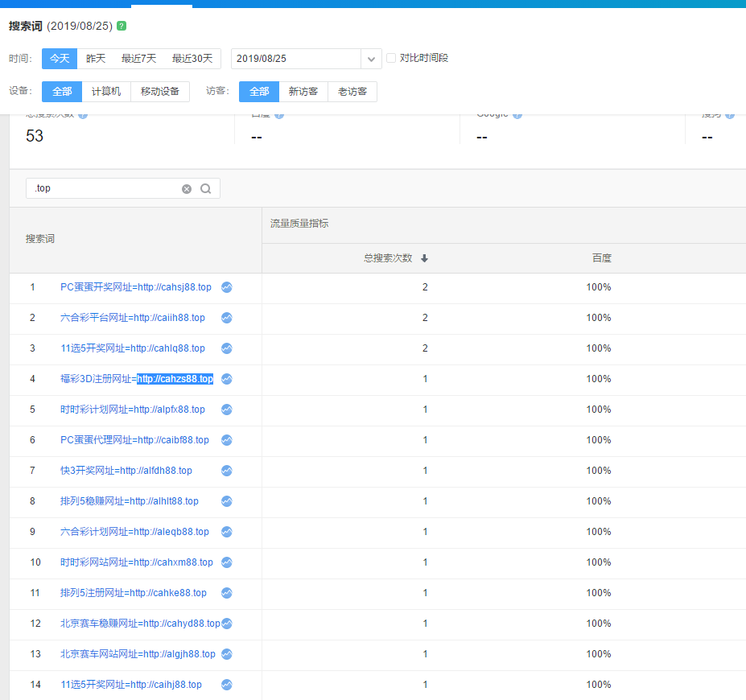
Task: Open trend chart for 排列5稳赚网址 row
Action: 227,501
